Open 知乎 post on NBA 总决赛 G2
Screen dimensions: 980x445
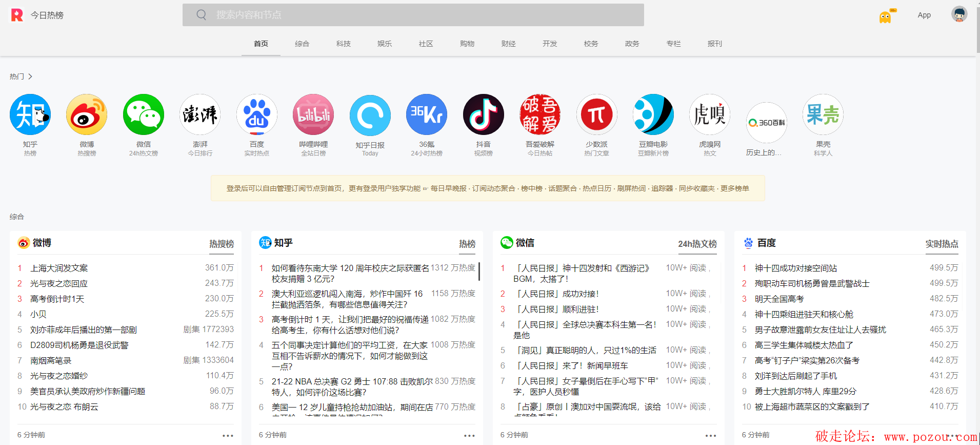click(352, 387)
